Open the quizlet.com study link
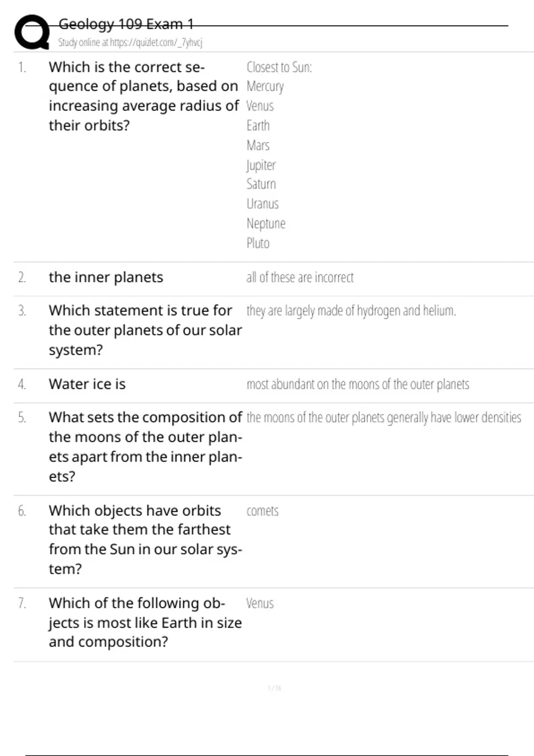This screenshot has width=534, height=756. click(130, 43)
